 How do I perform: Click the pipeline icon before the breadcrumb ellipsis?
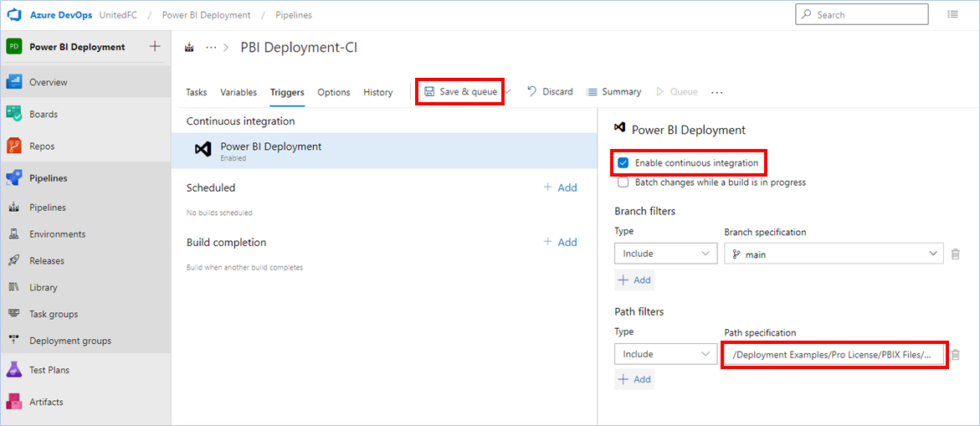190,48
